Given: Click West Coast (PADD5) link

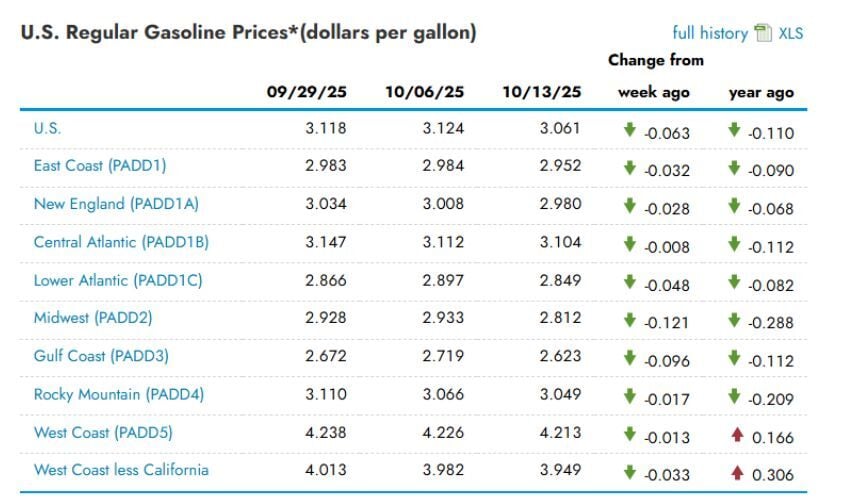Looking at the screenshot, I should tap(100, 432).
